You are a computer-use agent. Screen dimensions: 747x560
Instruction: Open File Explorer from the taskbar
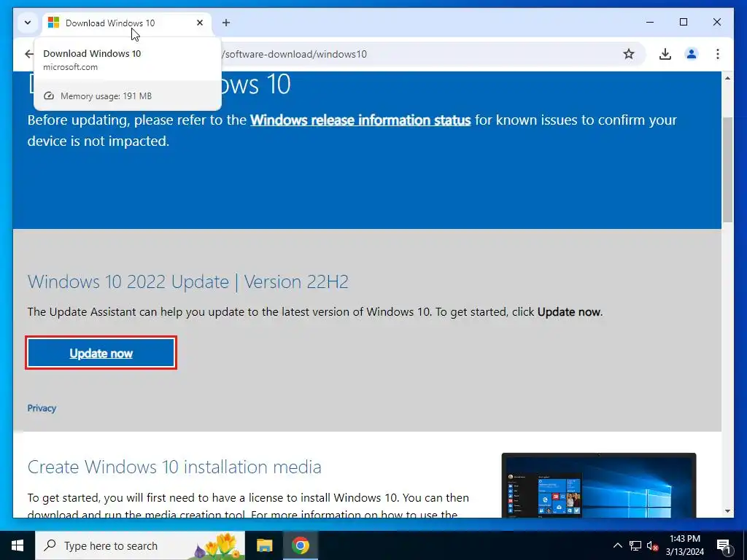click(x=264, y=545)
